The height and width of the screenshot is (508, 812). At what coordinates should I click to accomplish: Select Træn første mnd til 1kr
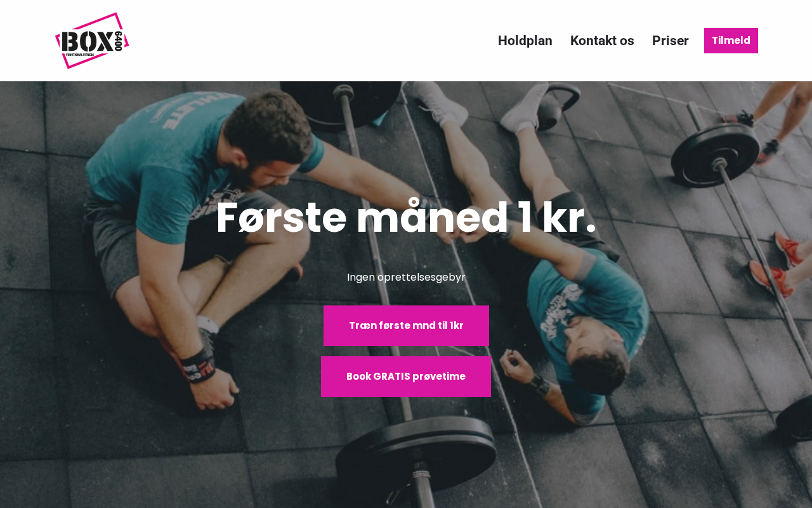[406, 326]
